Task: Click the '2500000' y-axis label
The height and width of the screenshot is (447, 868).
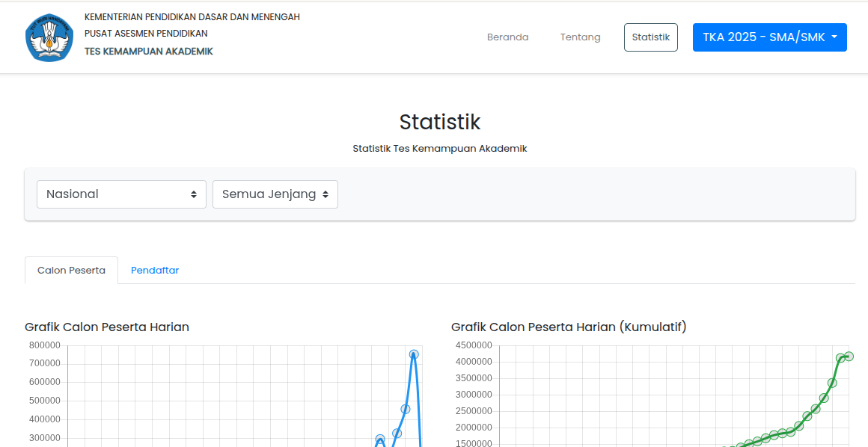Action: coord(474,411)
